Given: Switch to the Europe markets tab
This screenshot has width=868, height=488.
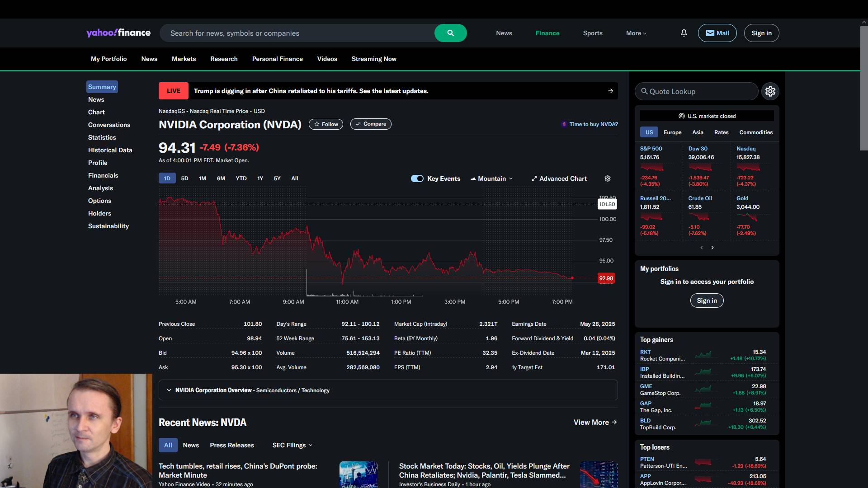Looking at the screenshot, I should [x=672, y=132].
